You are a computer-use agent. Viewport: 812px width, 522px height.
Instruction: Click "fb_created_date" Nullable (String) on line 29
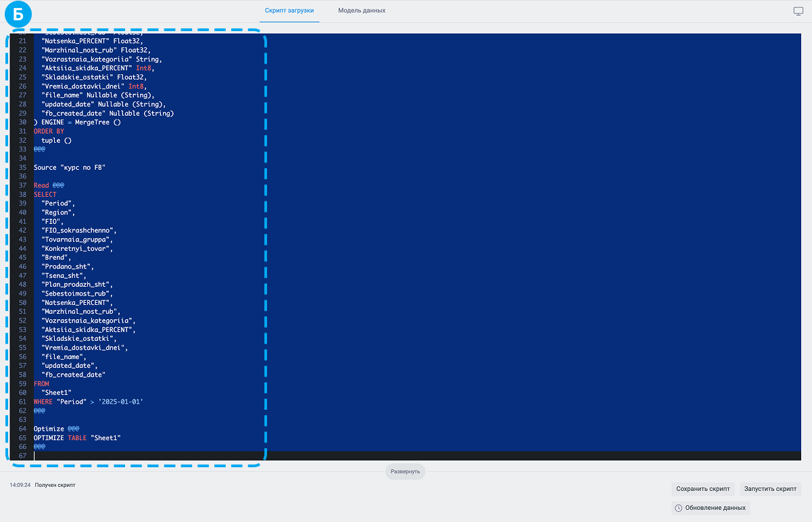(x=108, y=113)
